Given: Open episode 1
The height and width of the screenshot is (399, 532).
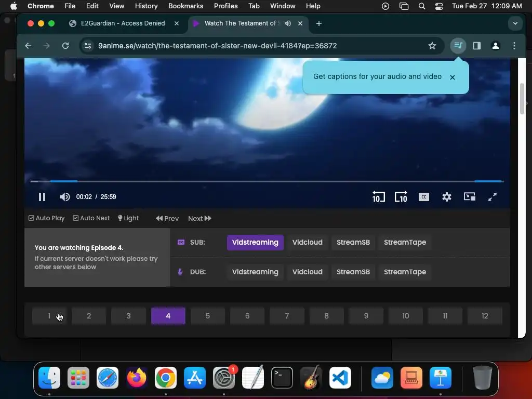Looking at the screenshot, I should click(49, 316).
